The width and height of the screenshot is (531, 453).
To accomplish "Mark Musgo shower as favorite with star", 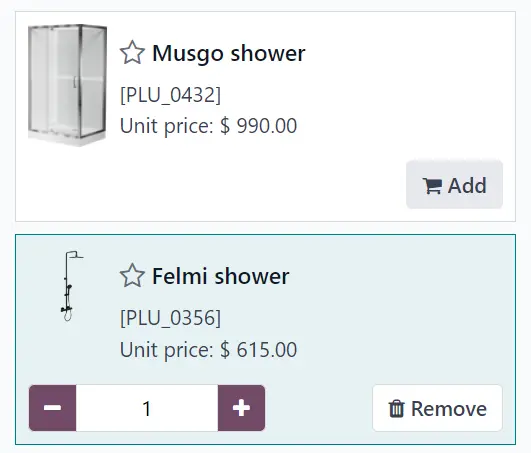I will [132, 52].
